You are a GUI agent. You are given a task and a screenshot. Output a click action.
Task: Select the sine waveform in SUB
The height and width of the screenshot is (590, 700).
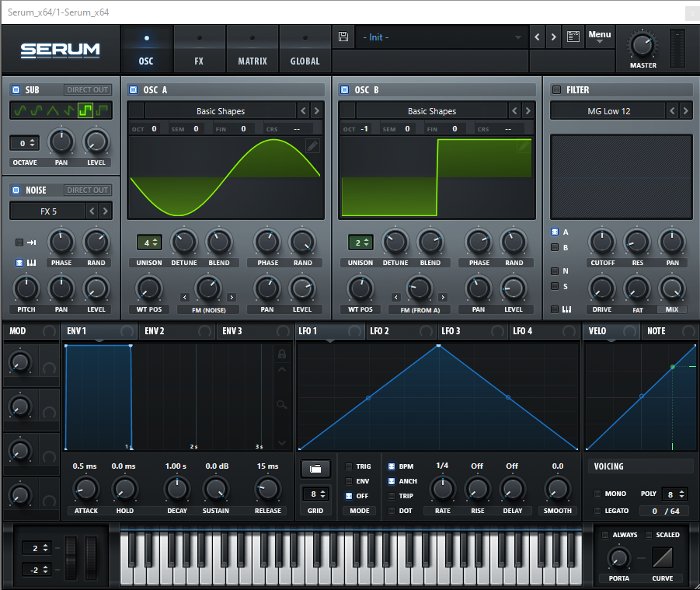20,110
